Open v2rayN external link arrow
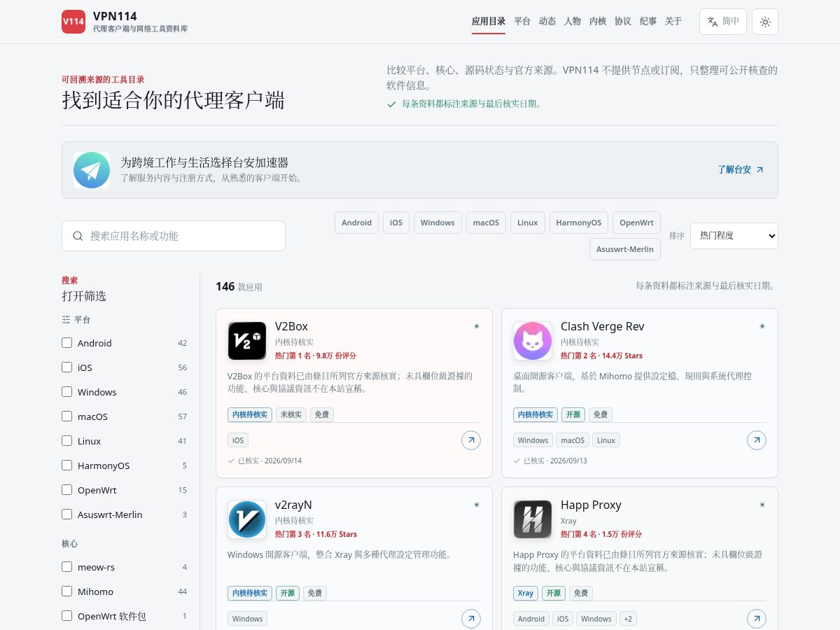This screenshot has height=630, width=840. tap(471, 619)
